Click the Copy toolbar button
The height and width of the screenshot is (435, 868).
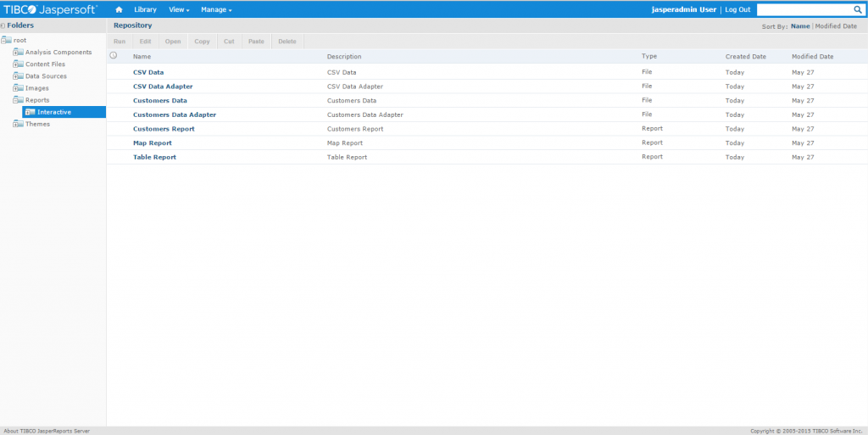click(202, 42)
